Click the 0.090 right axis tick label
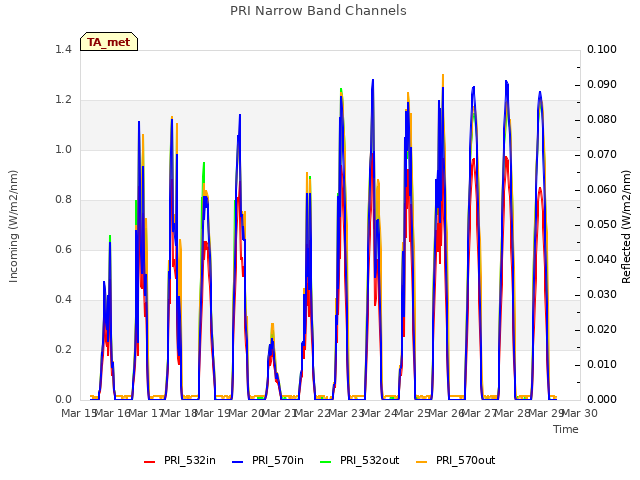Image resolution: width=640 pixels, height=480 pixels. [x=602, y=84]
